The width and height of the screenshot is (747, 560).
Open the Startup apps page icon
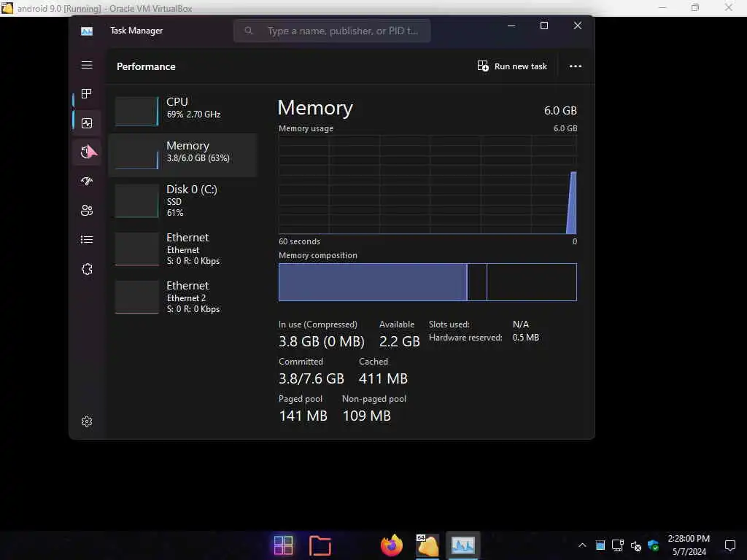(87, 181)
